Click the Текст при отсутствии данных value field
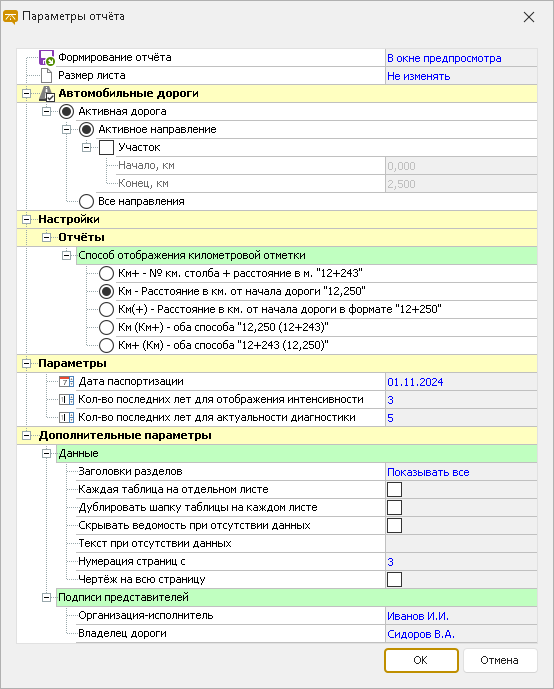 click(x=461, y=544)
